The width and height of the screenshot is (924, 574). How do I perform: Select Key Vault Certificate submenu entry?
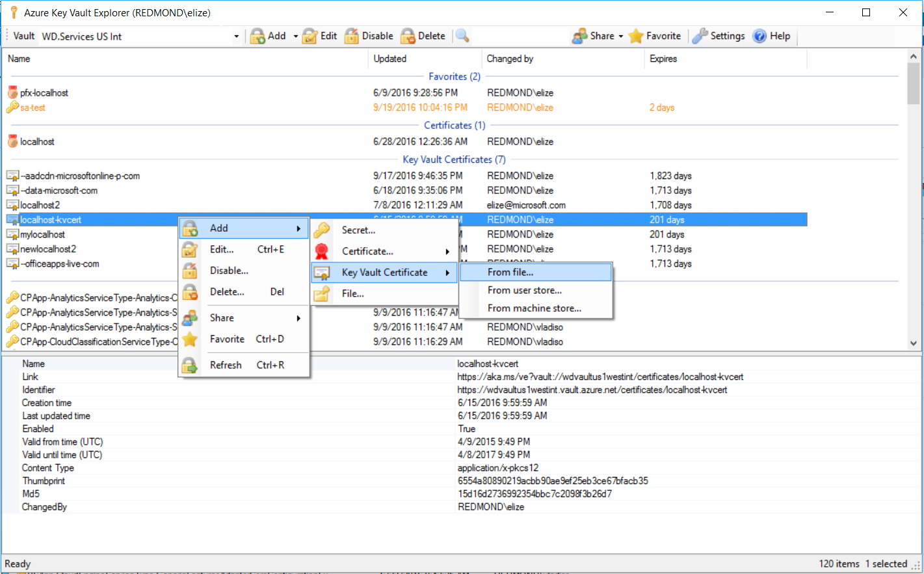coord(384,273)
